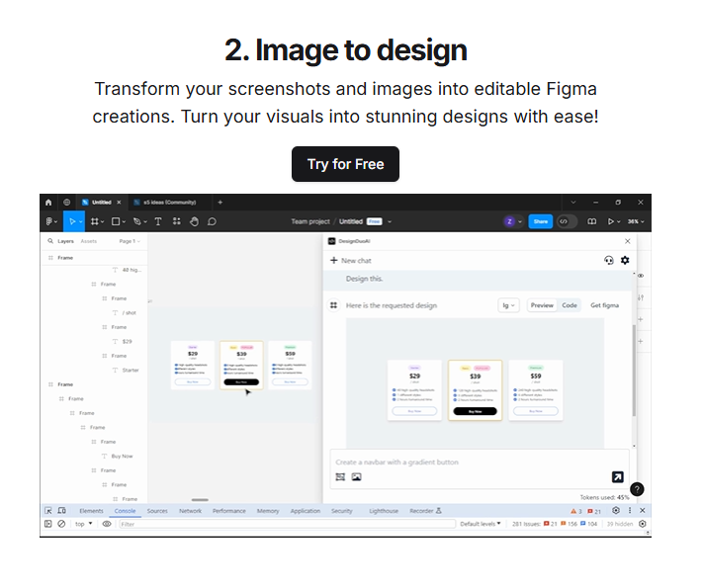Click the Get figma button

[604, 305]
